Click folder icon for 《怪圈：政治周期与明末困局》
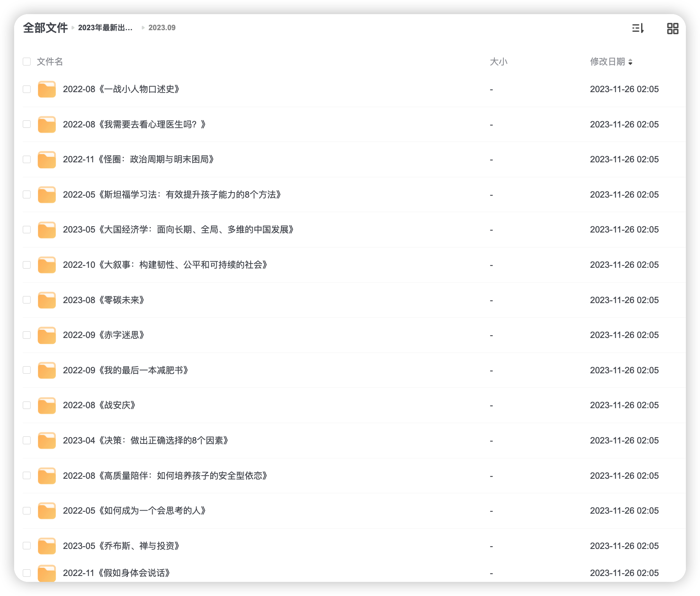 pyautogui.click(x=47, y=159)
